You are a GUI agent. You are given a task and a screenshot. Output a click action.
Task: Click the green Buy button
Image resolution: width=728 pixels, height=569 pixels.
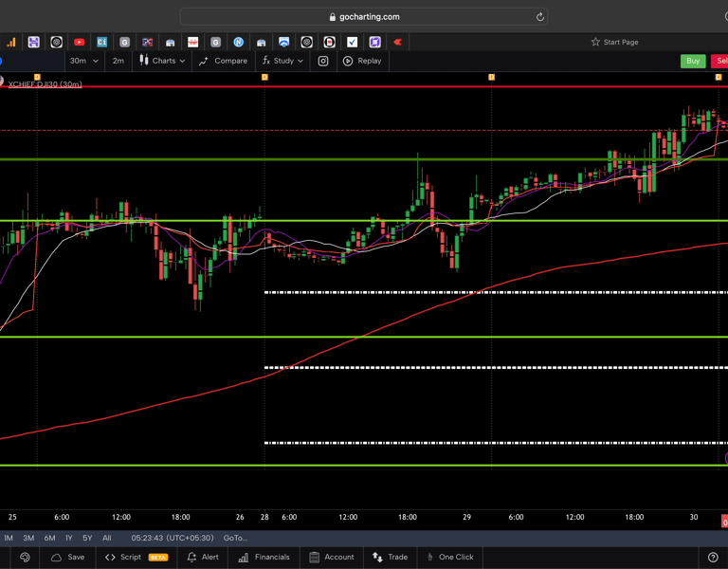[x=693, y=61]
